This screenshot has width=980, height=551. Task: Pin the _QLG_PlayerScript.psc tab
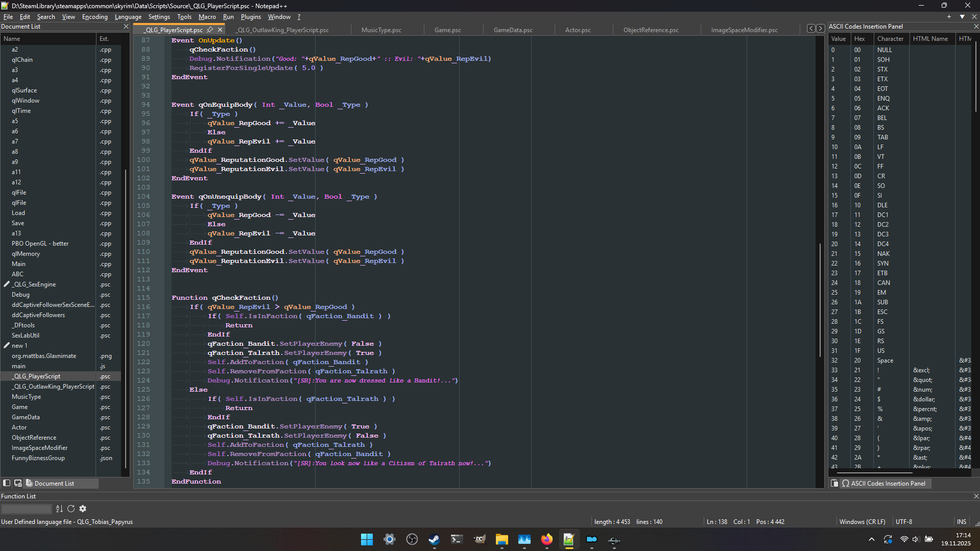[x=210, y=30]
